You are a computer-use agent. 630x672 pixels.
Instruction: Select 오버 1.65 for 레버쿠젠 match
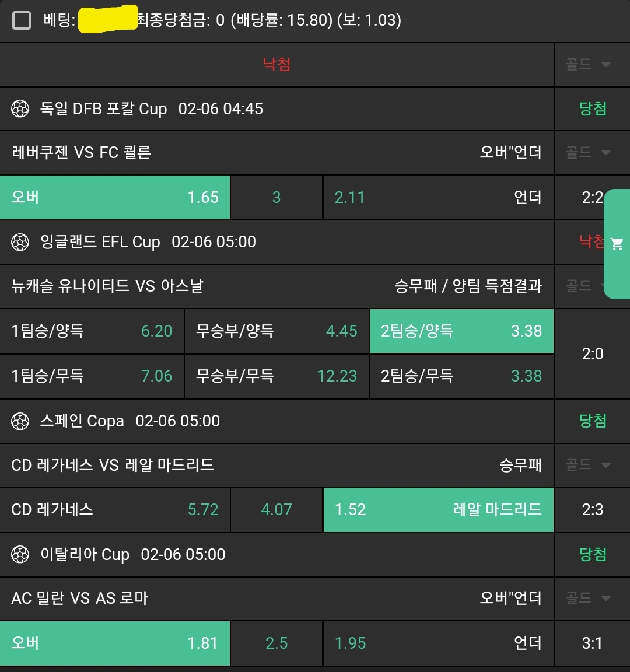coord(115,198)
